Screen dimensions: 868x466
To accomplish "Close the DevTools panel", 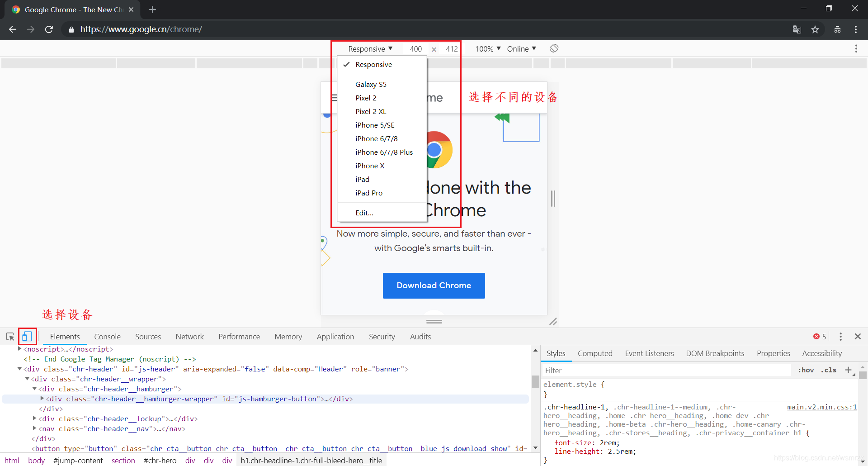I will 858,337.
